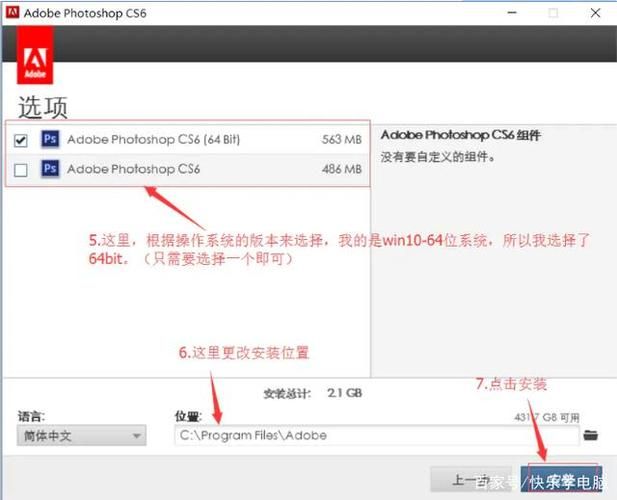Viewport: 617px width, 500px height.
Task: Select the Adobe Photoshop CS6 32-bit row text
Action: pos(133,169)
